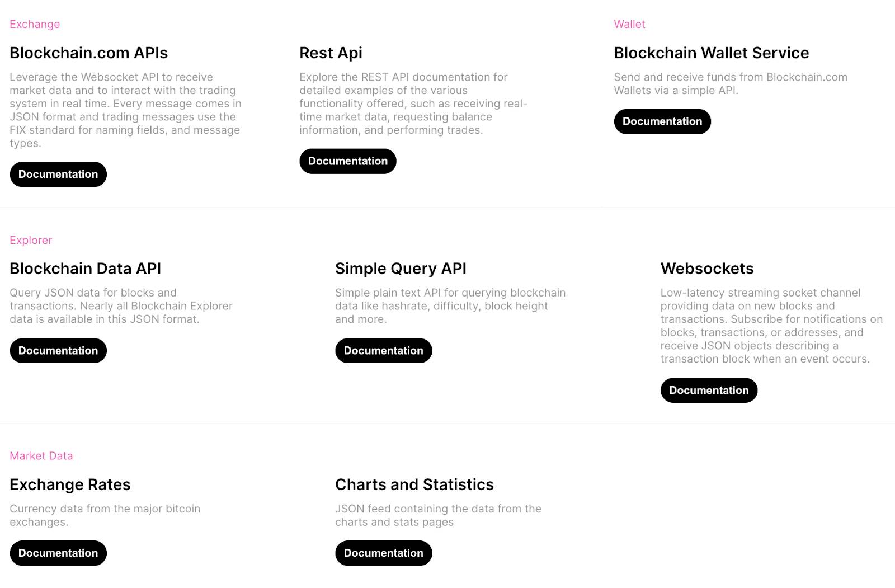895x588 pixels.
Task: Click the Blockchain Data API heading
Action: 85,269
